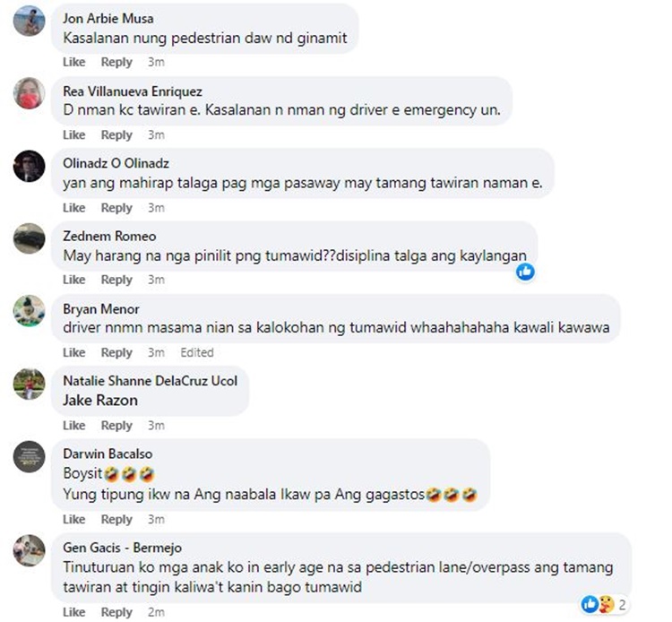Reply to Darwin Bacalso's comment

(x=116, y=520)
